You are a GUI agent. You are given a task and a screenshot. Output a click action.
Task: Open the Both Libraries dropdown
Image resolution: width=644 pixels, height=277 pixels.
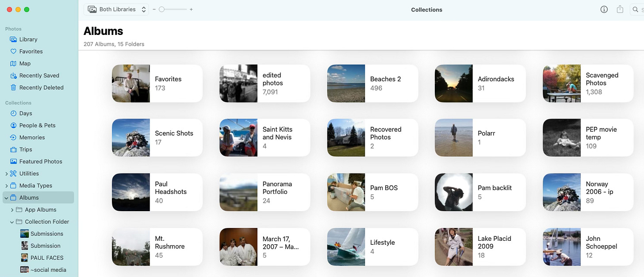[117, 9]
